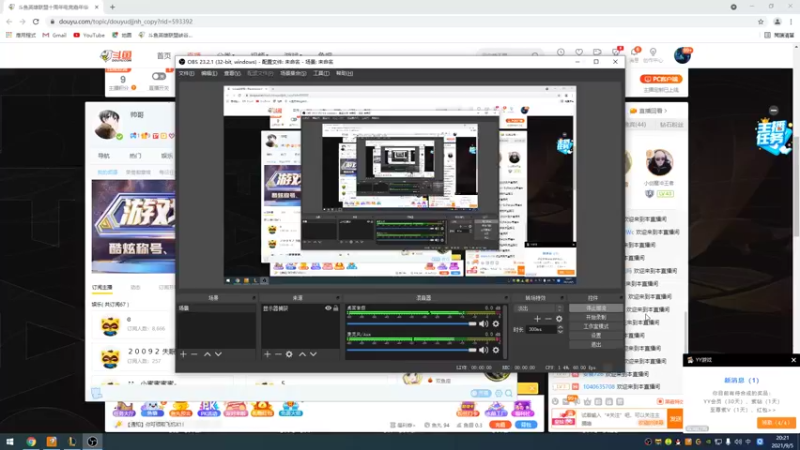800x450 pixels.
Task: Open OBS Edit menu
Action: 209,73
